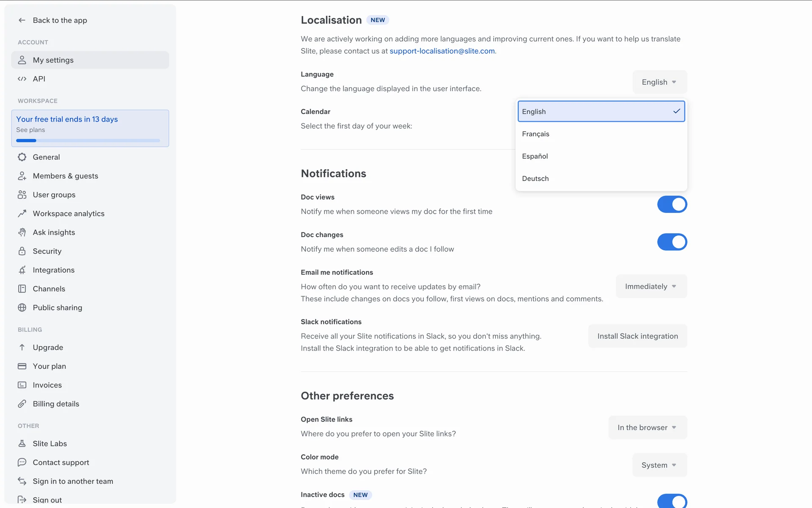Click the Security padlock icon
Viewport: 812px width, 508px height.
coord(22,251)
